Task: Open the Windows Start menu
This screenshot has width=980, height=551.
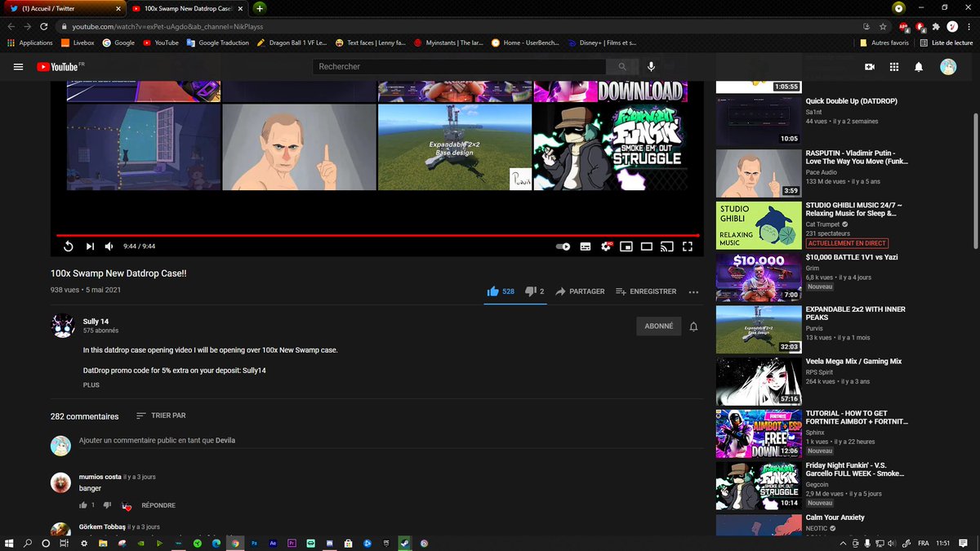Action: [10, 543]
